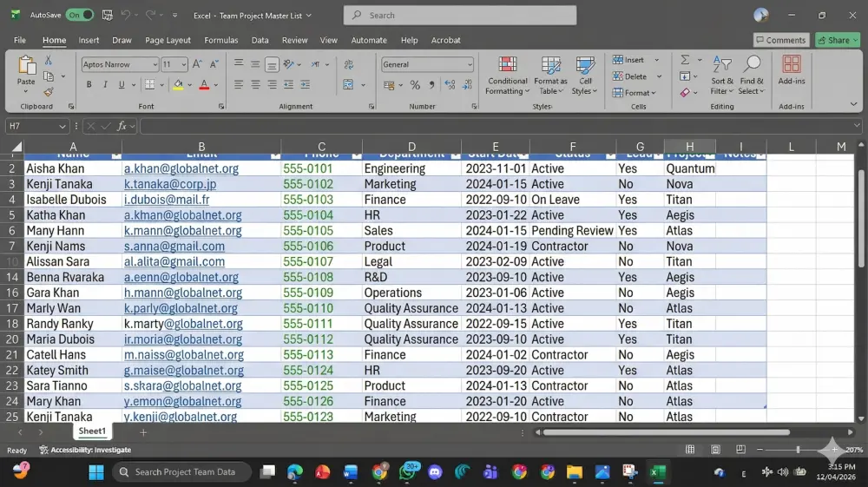This screenshot has height=487, width=868.
Task: Decrease the font size
Action: (214, 64)
